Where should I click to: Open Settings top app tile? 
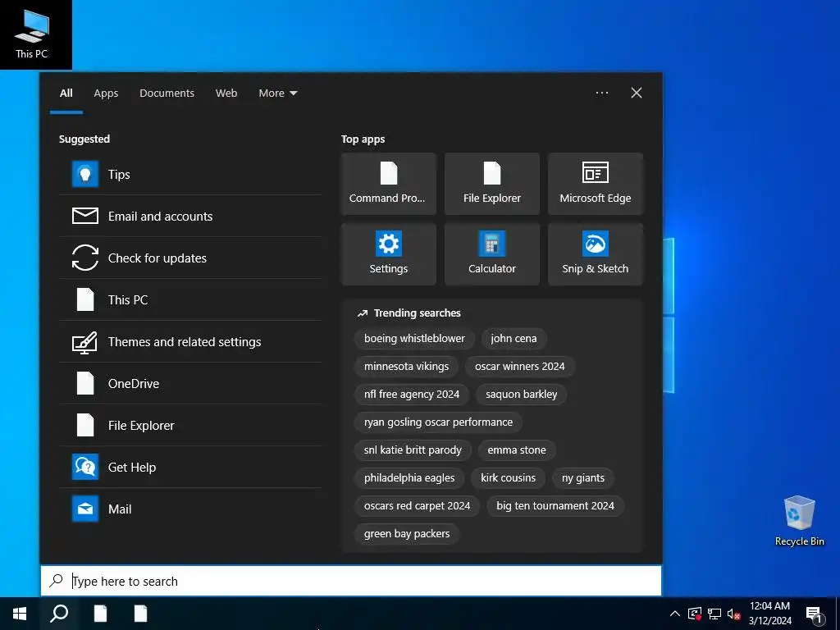(x=388, y=254)
